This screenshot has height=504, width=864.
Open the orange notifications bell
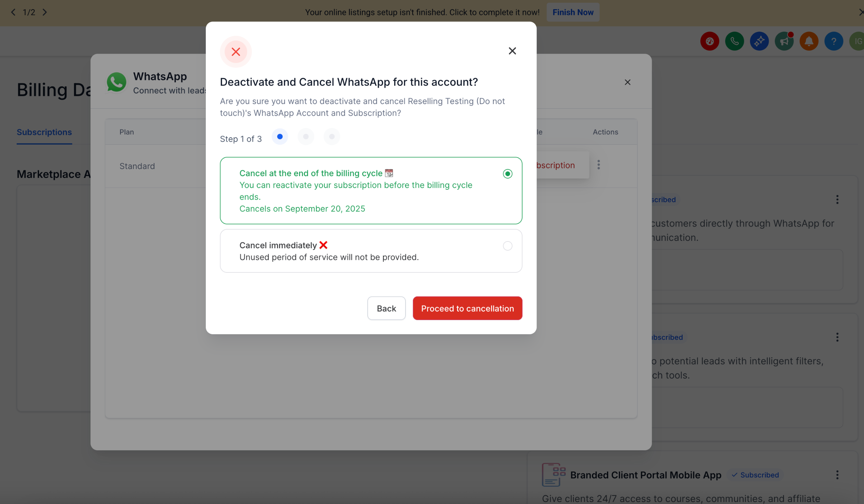point(809,41)
